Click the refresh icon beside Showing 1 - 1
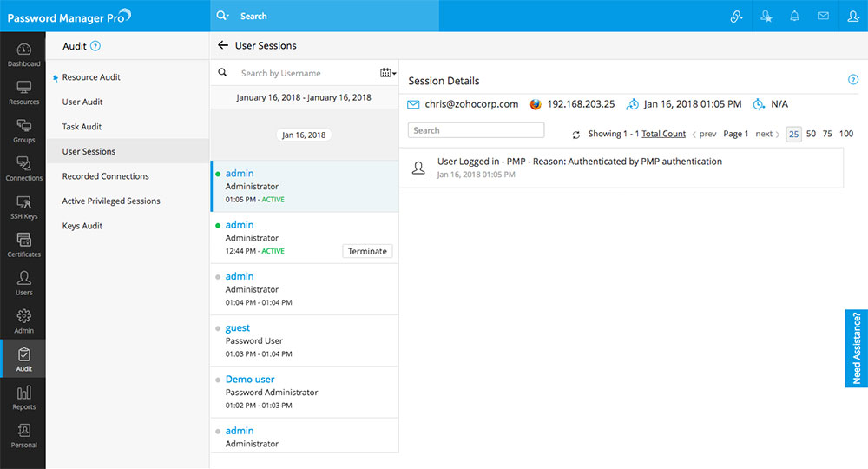This screenshot has width=868, height=469. pyautogui.click(x=575, y=135)
